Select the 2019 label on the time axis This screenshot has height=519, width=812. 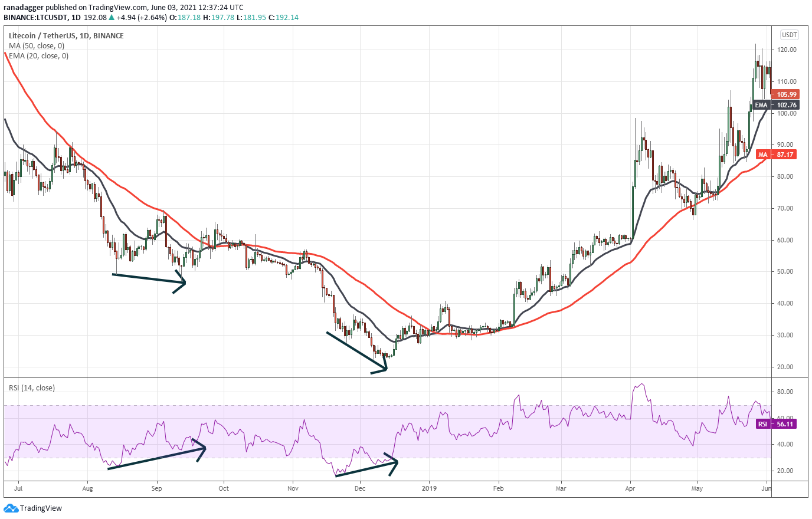pos(429,489)
